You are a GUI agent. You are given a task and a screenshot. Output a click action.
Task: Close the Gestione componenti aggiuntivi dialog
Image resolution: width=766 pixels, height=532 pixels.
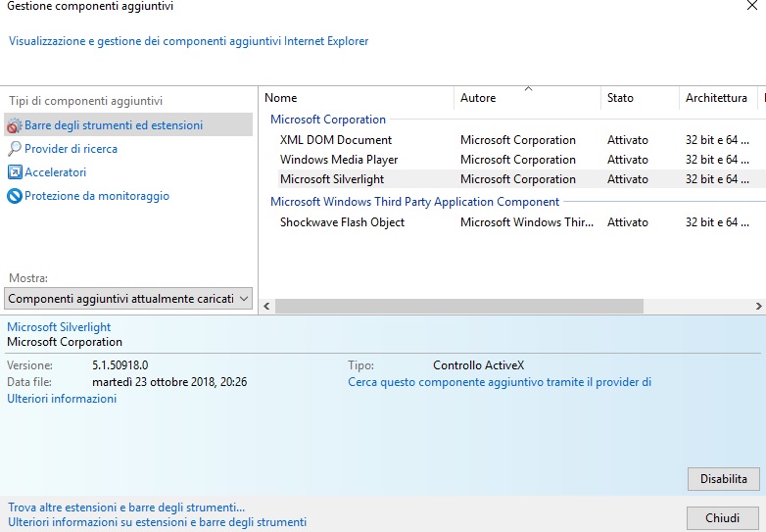tap(752, 6)
